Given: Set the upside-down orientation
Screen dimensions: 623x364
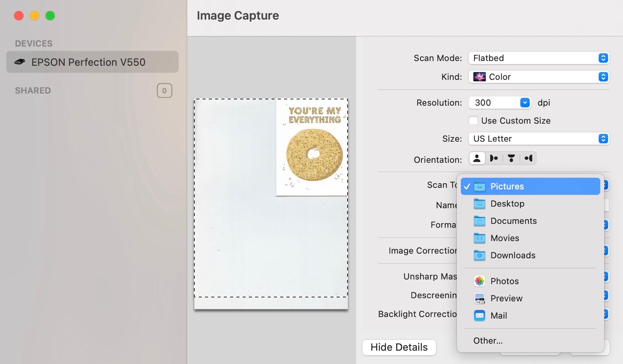Looking at the screenshot, I should 511,158.
